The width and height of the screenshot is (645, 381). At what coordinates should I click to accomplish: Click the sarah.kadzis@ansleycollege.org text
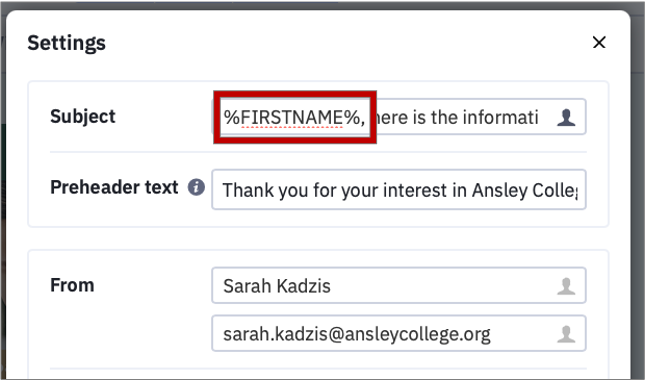357,334
